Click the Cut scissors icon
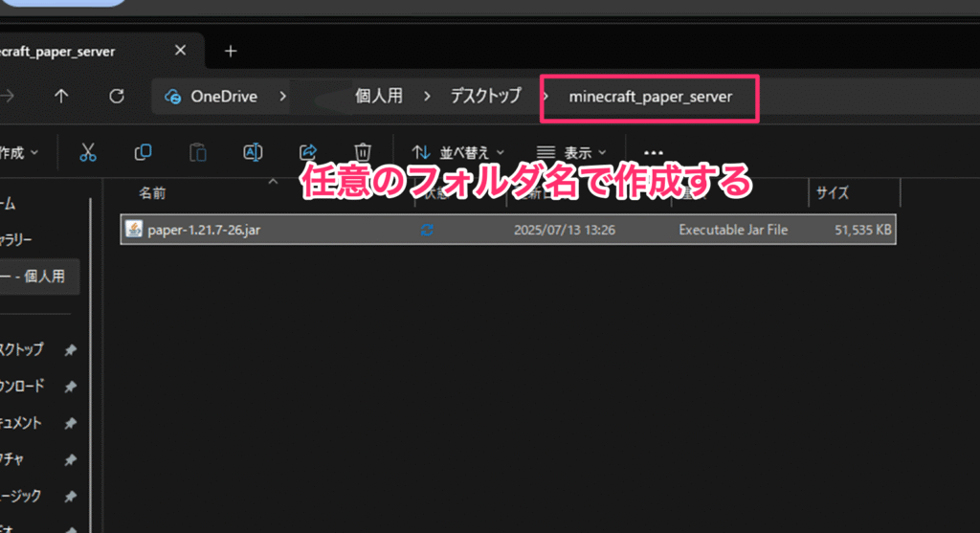 coord(88,152)
